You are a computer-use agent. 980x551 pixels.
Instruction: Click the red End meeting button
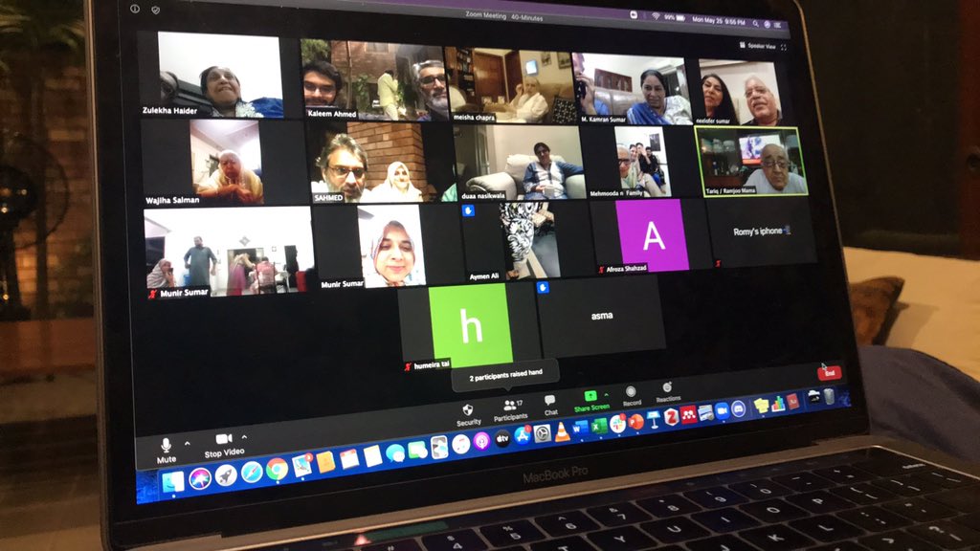(830, 372)
